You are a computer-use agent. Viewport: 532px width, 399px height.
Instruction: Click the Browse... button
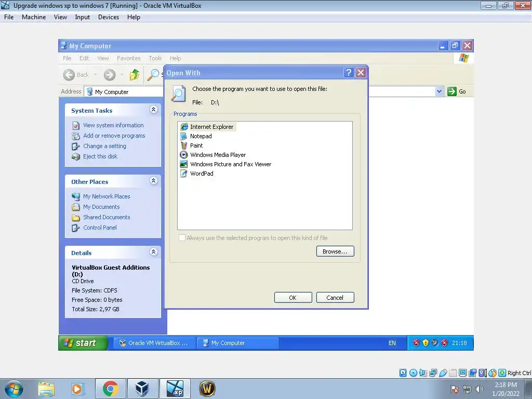pos(335,251)
